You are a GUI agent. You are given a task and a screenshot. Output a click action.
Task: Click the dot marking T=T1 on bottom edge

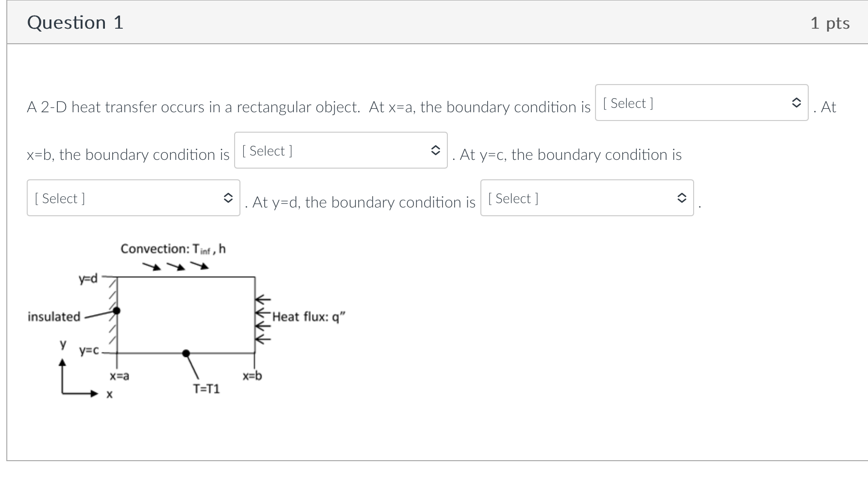pos(186,353)
